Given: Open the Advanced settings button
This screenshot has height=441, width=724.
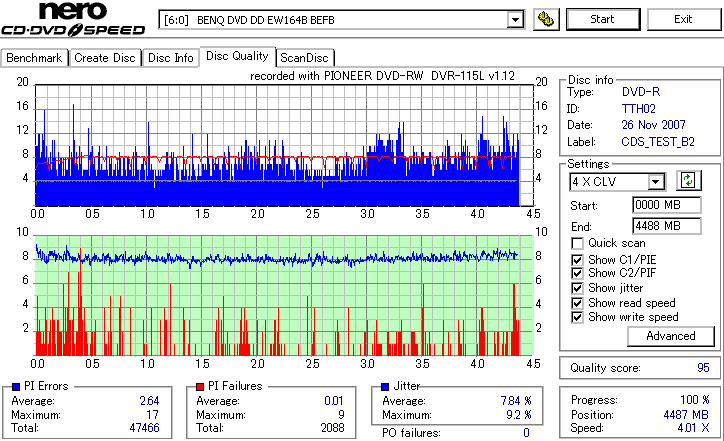Looking at the screenshot, I should (x=670, y=336).
